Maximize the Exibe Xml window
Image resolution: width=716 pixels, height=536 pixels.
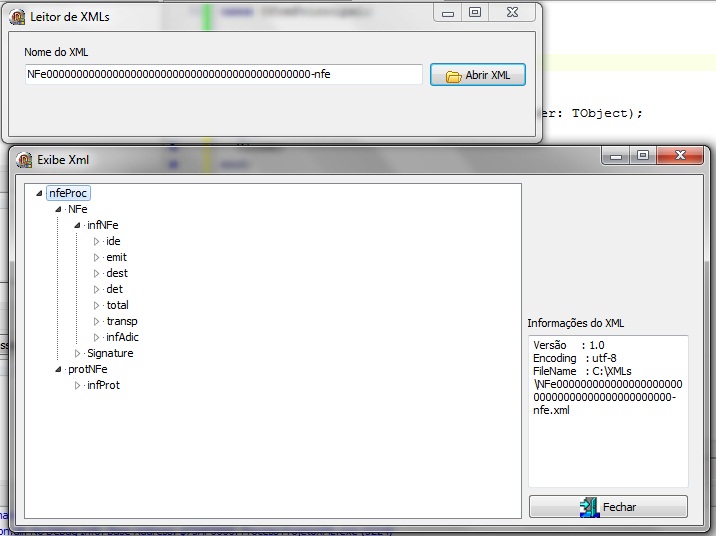tap(642, 156)
